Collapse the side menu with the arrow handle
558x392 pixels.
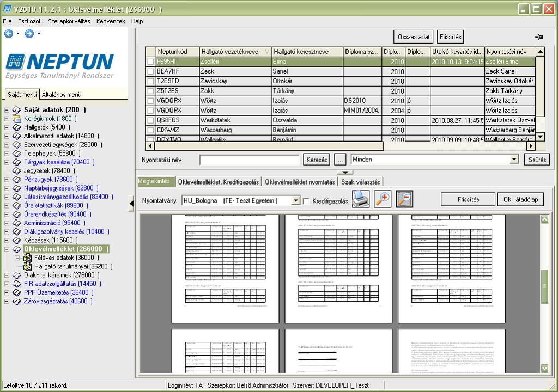[131, 204]
